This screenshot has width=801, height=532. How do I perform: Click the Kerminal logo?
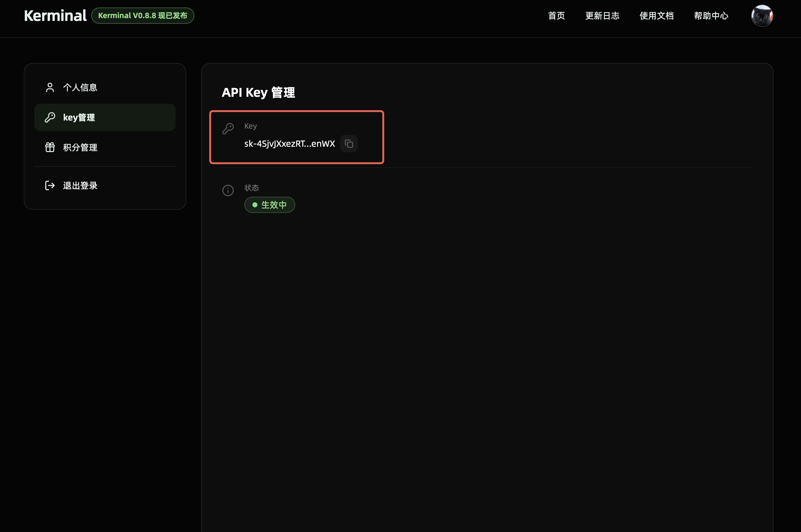55,15
